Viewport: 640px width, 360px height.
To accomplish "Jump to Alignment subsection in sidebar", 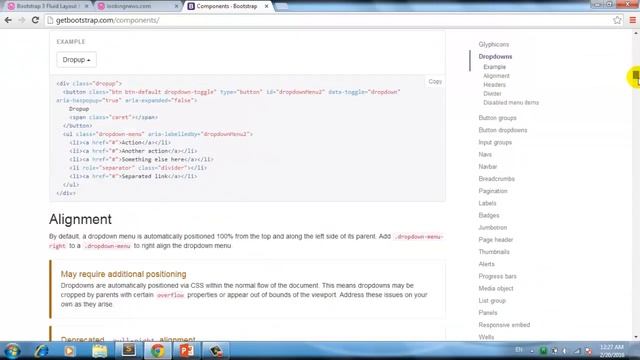I will click(x=496, y=76).
